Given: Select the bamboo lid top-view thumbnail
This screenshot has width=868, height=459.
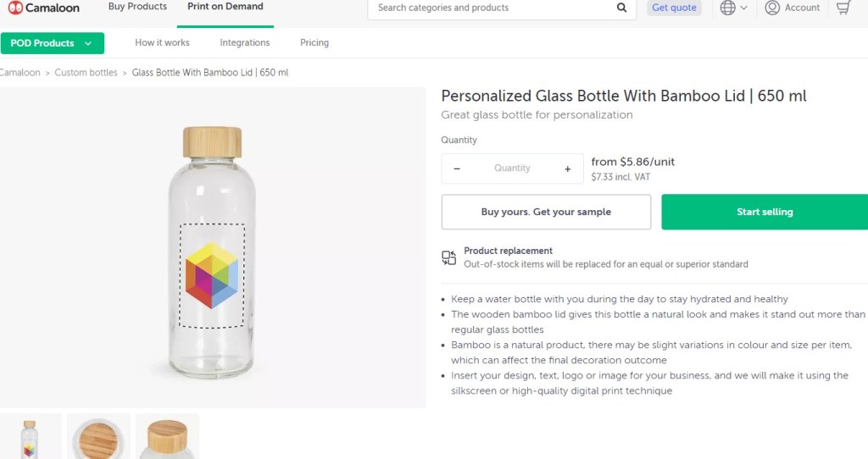Looking at the screenshot, I should (x=98, y=437).
